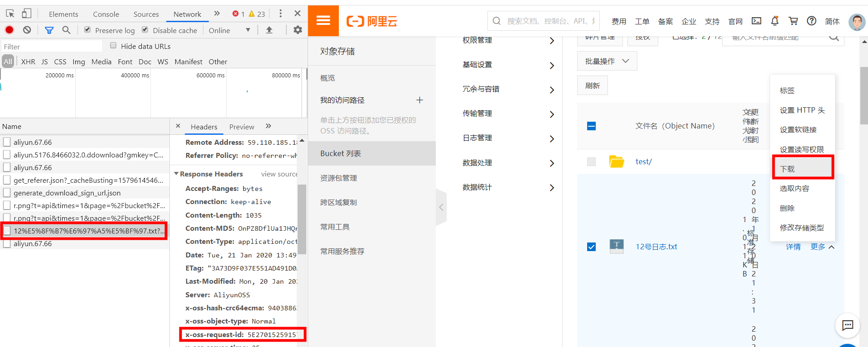Screen dimensions: 868x347
Task: Switch to the Sources tab
Action: pyautogui.click(x=146, y=14)
